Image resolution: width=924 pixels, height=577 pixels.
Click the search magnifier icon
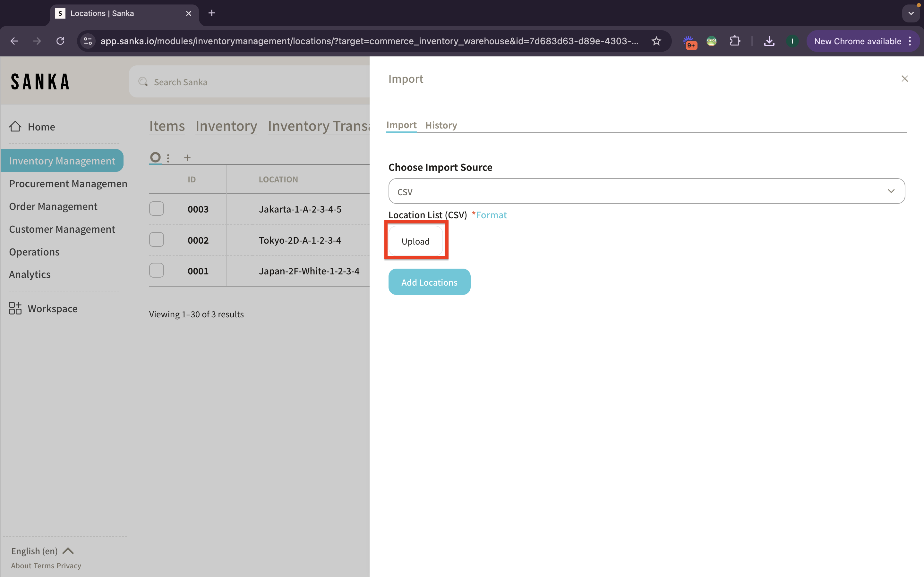click(143, 82)
